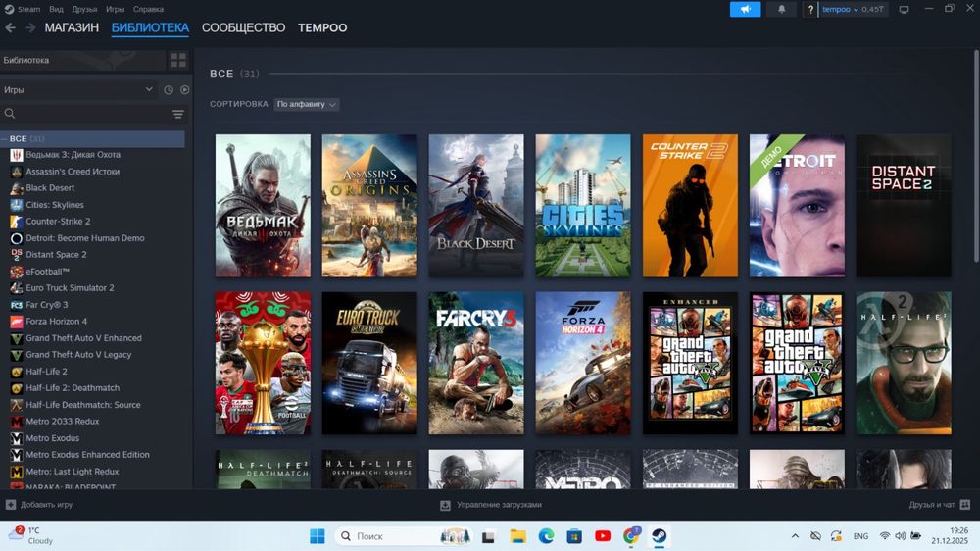Open the friends and chat icon
980x551 pixels.
click(x=965, y=505)
